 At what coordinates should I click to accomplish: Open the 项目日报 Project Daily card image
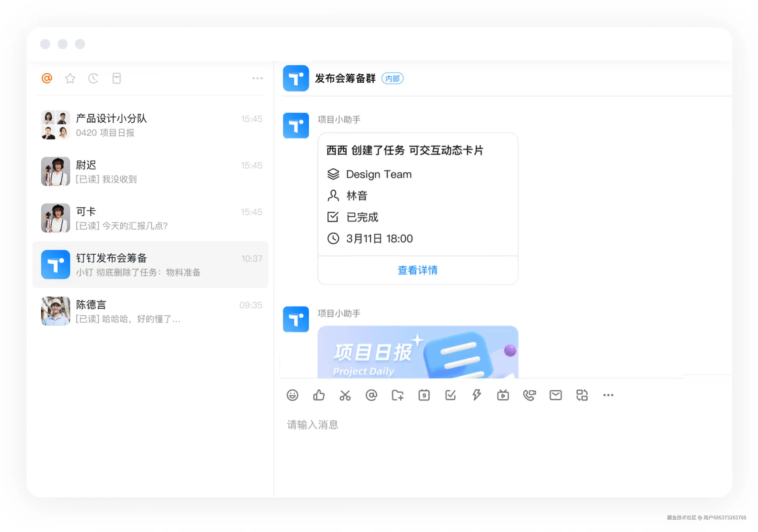coord(418,352)
